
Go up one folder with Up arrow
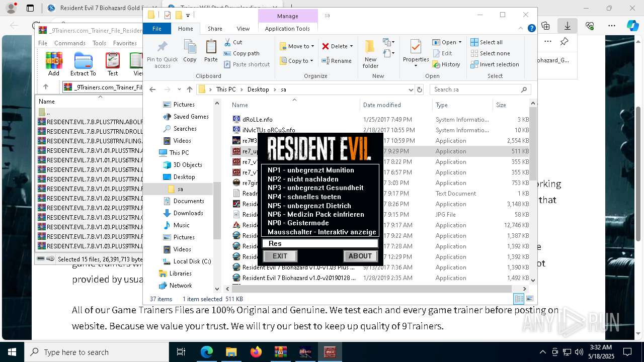(x=189, y=89)
